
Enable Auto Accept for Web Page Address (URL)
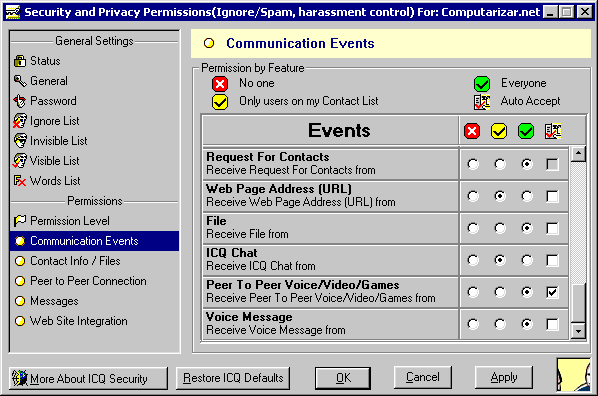(x=552, y=196)
